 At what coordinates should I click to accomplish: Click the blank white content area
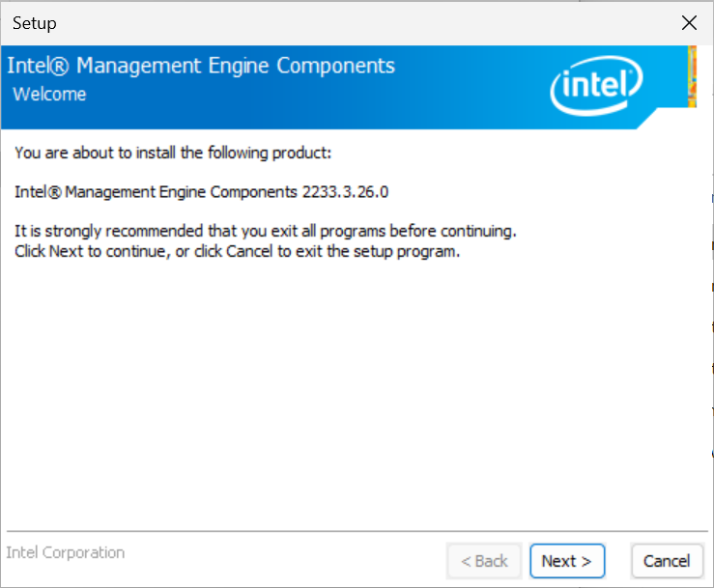coord(356,391)
